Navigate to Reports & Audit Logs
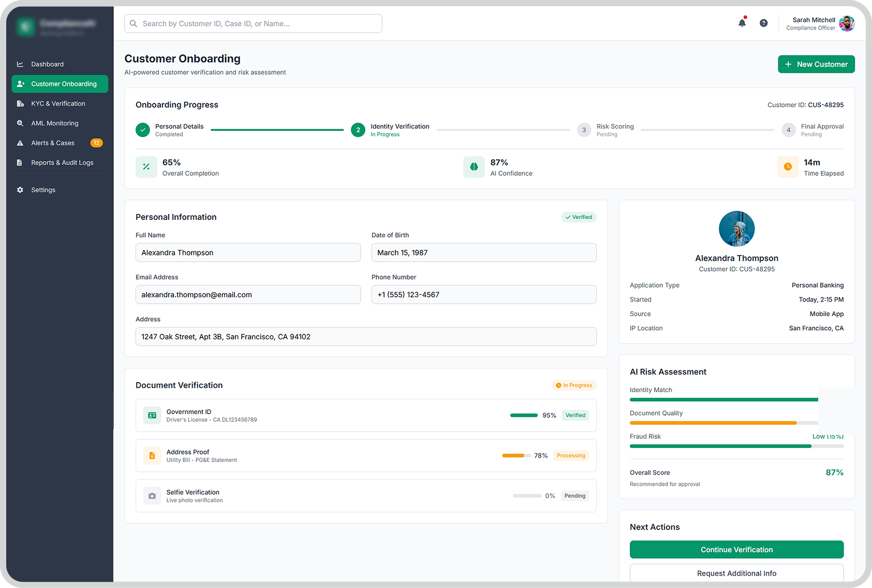This screenshot has width=872, height=588. [x=60, y=162]
